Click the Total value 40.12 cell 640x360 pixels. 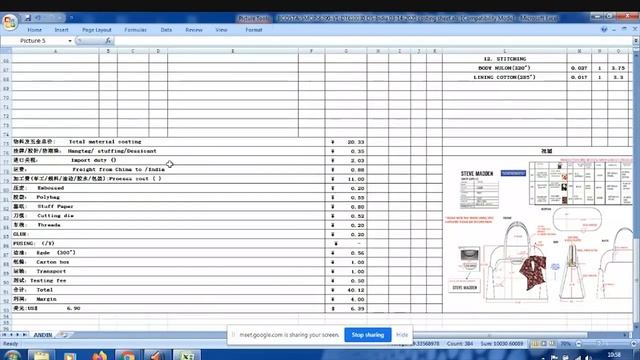pos(346,290)
